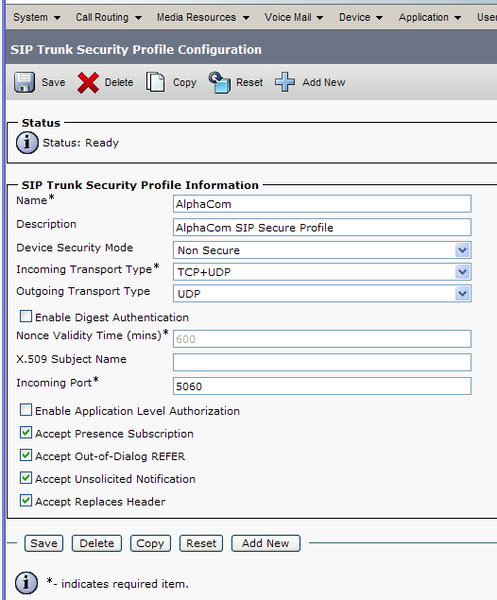Click the bottom Save button

point(44,543)
